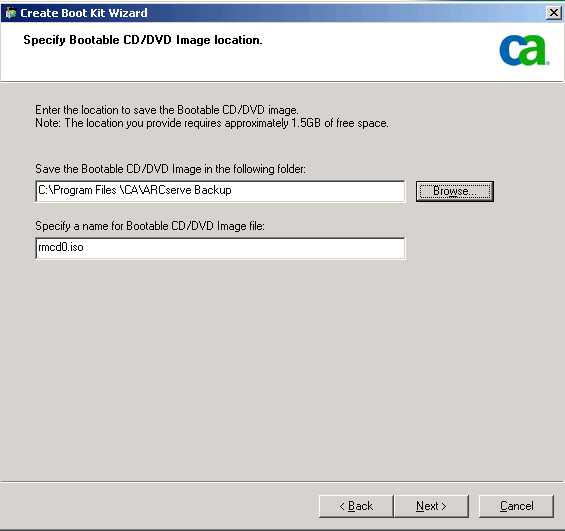
Task: Click 'Specify a name for Bootable' label
Action: (x=150, y=226)
